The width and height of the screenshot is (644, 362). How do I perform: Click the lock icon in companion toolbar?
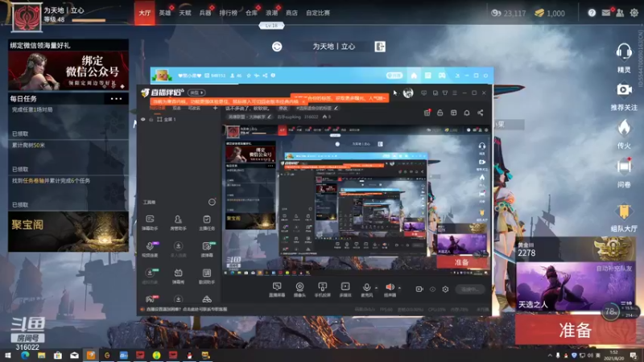pos(440,113)
